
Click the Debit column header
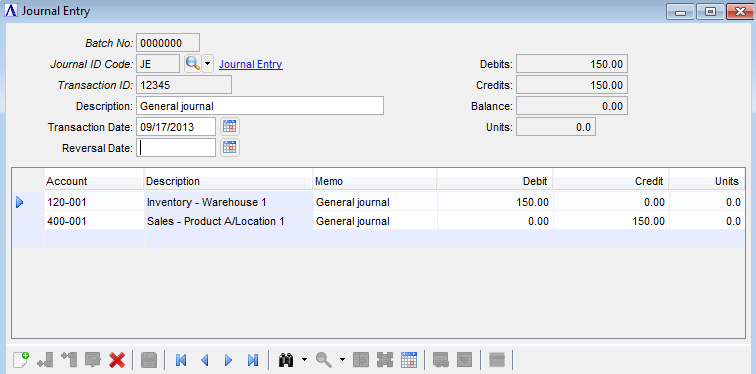pos(495,181)
